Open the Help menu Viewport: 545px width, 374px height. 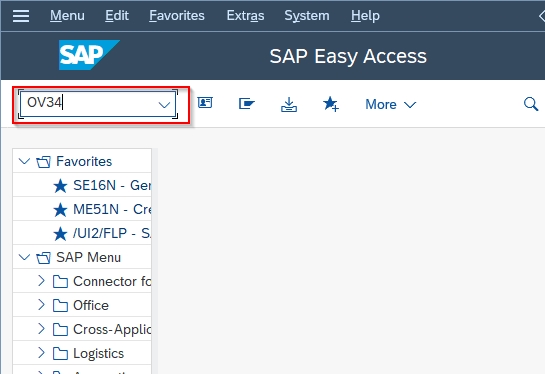point(365,16)
